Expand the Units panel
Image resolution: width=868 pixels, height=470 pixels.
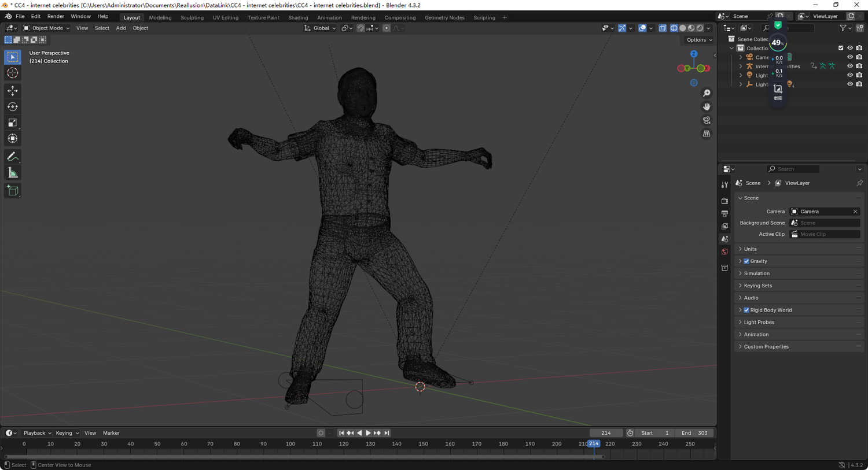point(750,249)
